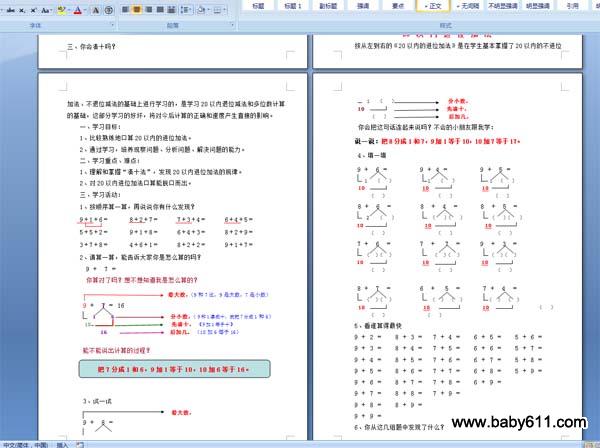Image resolution: width=600 pixels, height=448 pixels.
Task: Toggle the 插入 insert mode indicator
Action: point(62,445)
